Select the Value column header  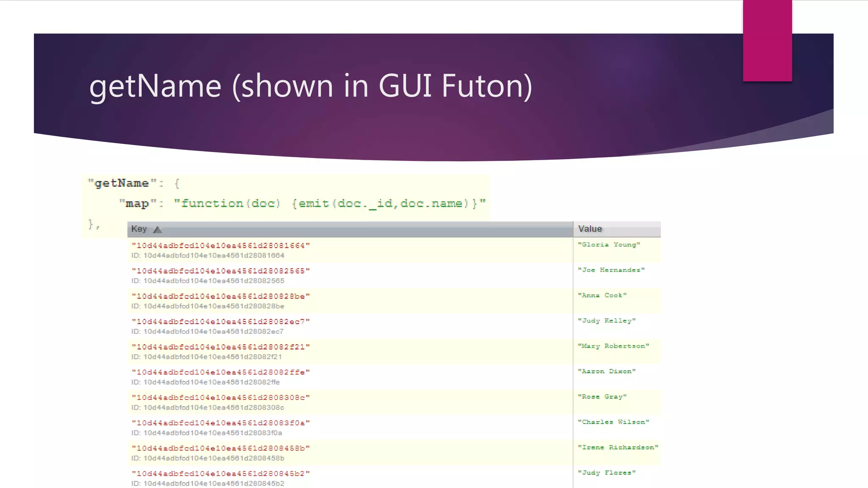click(617, 229)
